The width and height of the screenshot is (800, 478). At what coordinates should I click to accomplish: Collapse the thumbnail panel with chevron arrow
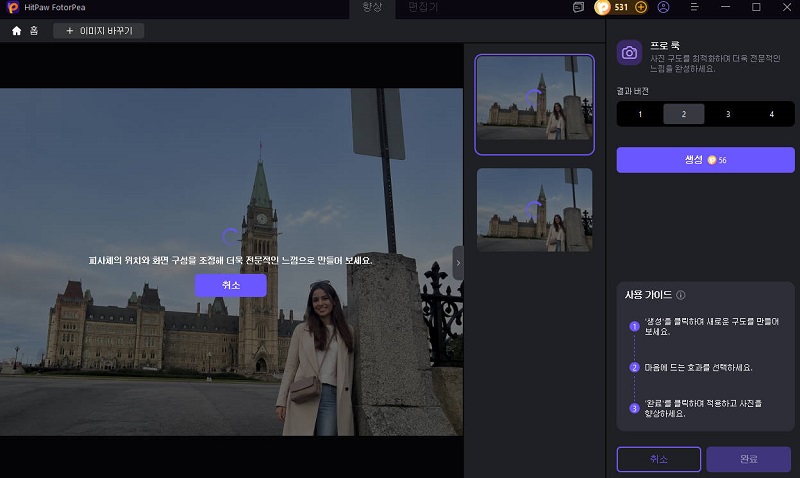(x=458, y=263)
